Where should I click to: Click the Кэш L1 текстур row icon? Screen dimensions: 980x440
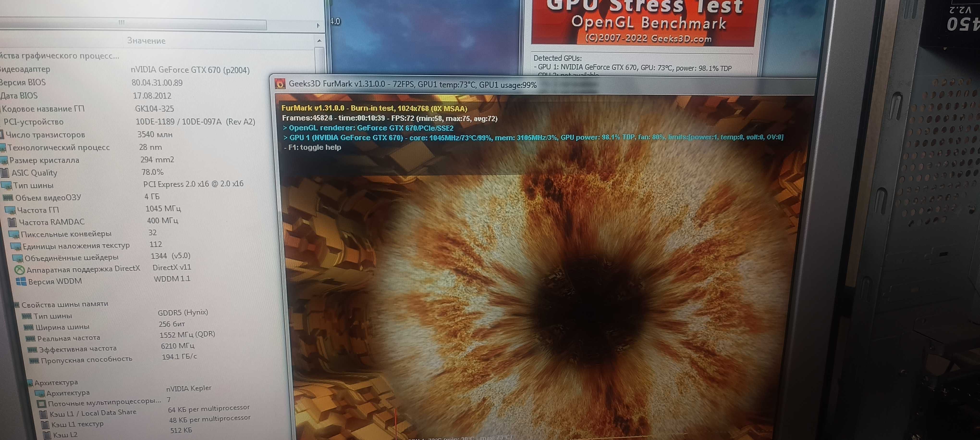45,424
